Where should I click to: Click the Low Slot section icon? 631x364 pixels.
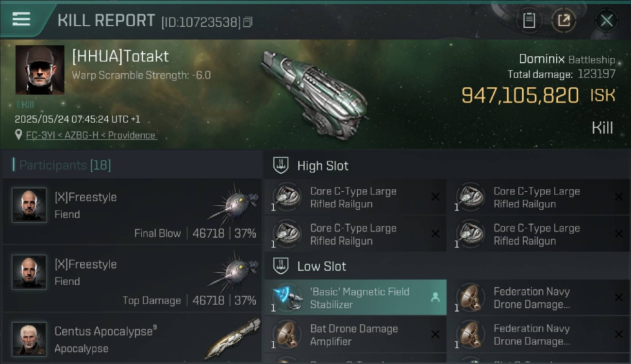pyautogui.click(x=281, y=266)
